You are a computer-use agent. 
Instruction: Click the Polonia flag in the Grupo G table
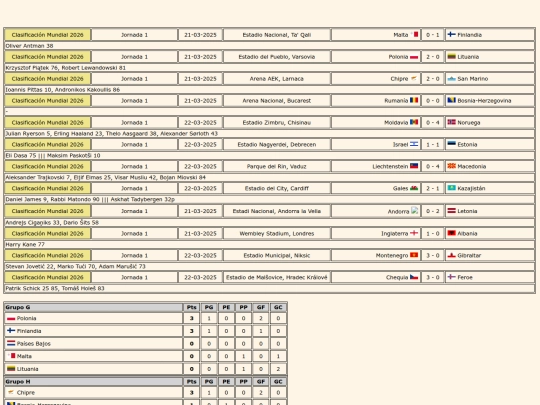tap(11, 318)
